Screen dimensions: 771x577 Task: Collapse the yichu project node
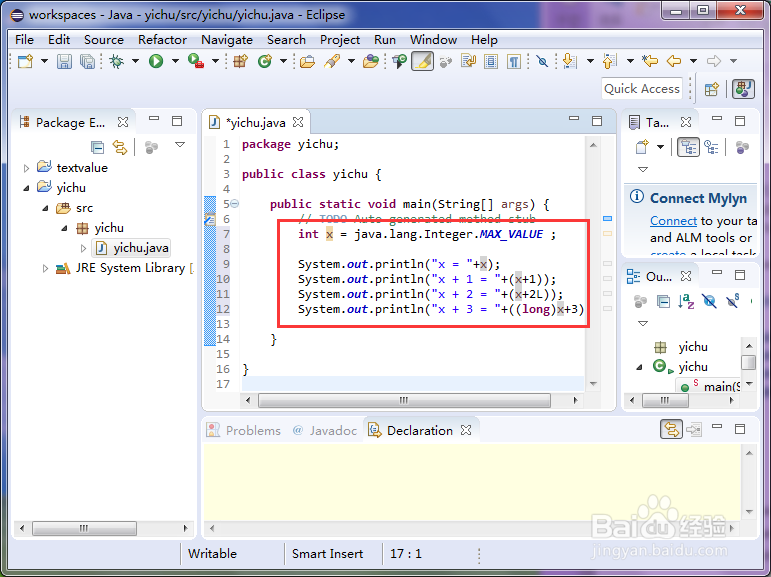click(27, 188)
